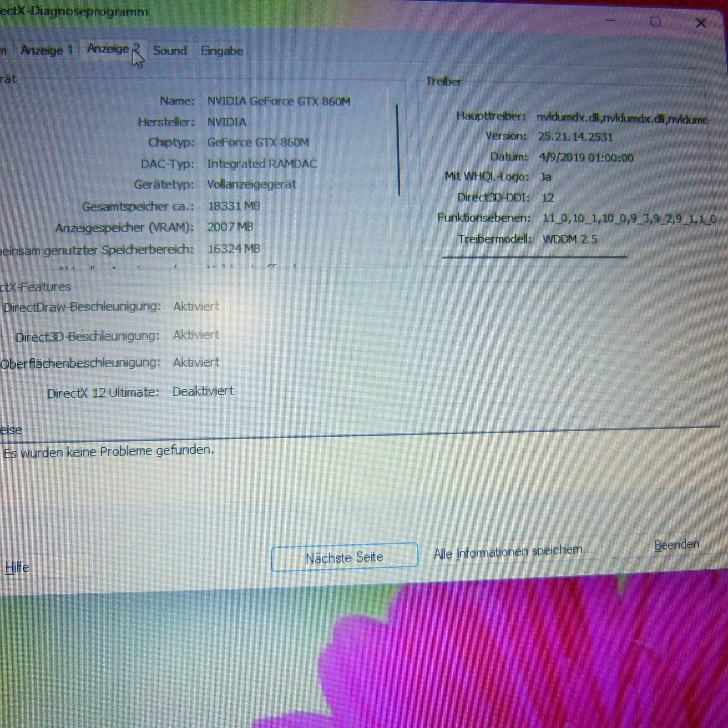Click the NVIDIA GeForce GTX 860M name value

click(278, 101)
